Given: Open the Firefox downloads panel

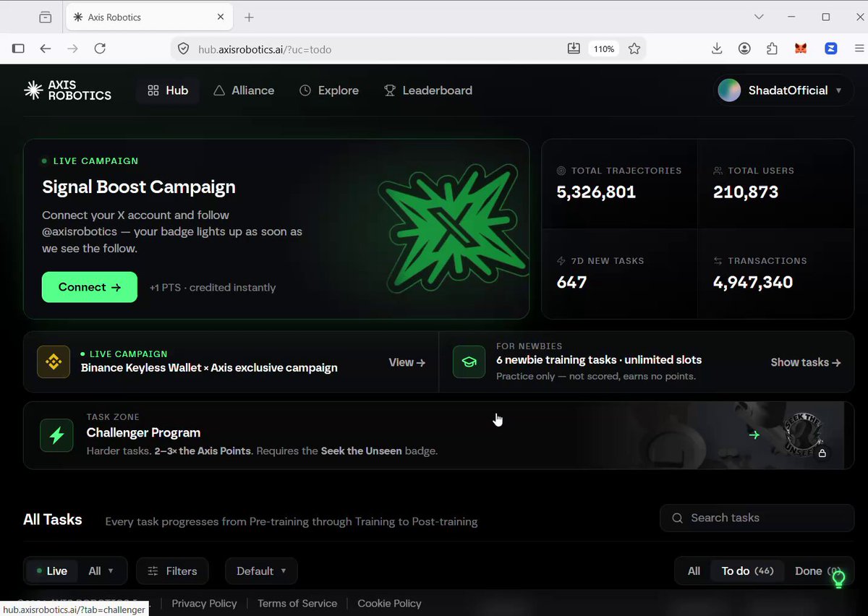Looking at the screenshot, I should point(717,48).
